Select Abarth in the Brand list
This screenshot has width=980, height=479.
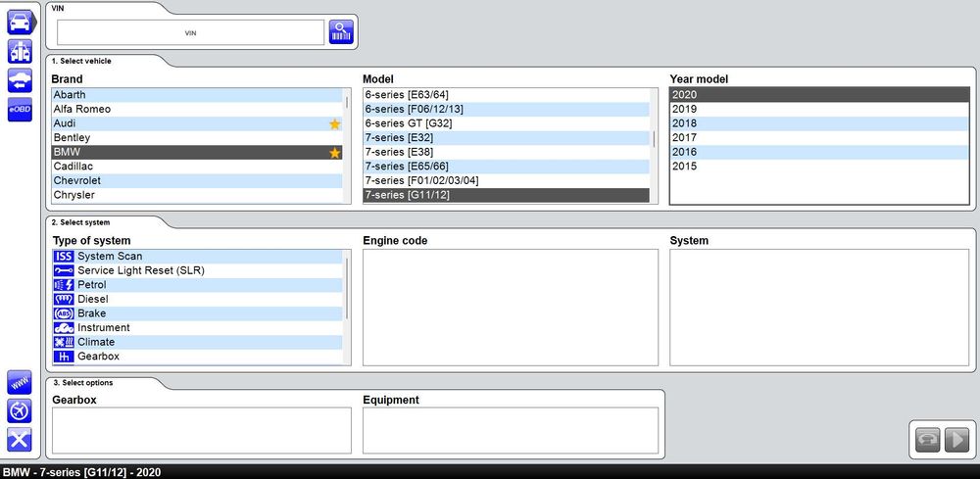(x=197, y=95)
